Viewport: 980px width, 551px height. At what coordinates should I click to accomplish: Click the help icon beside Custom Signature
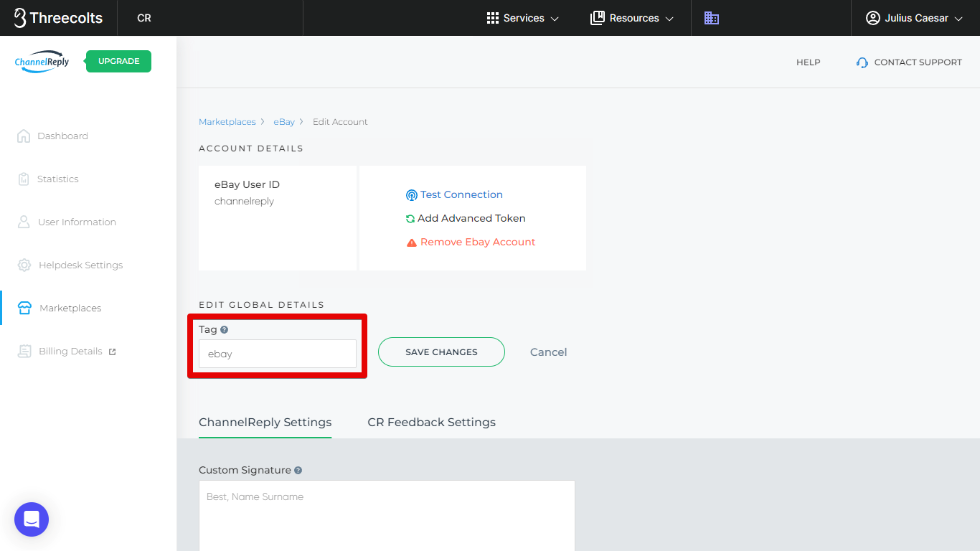click(298, 471)
